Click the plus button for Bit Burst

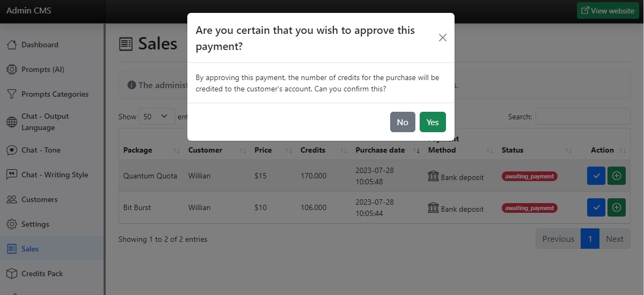click(x=617, y=207)
